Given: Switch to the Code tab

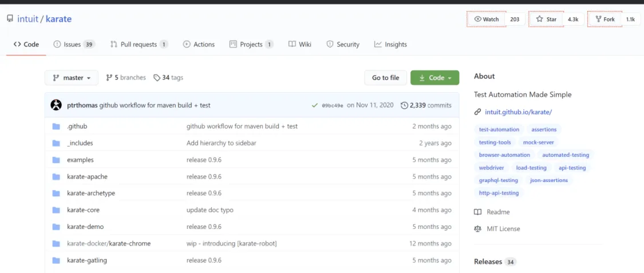Looking at the screenshot, I should point(26,44).
